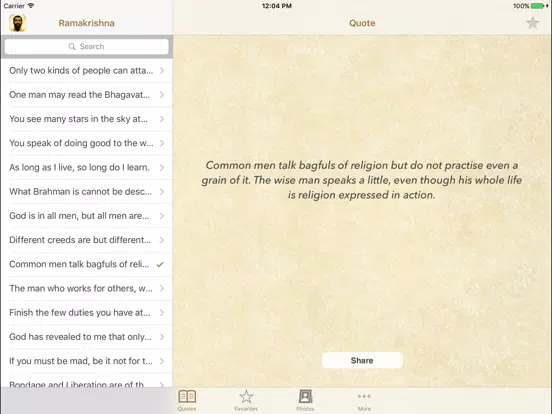Click chevron on "Only two kinds of people" row
The width and height of the screenshot is (552, 414).
(x=162, y=70)
